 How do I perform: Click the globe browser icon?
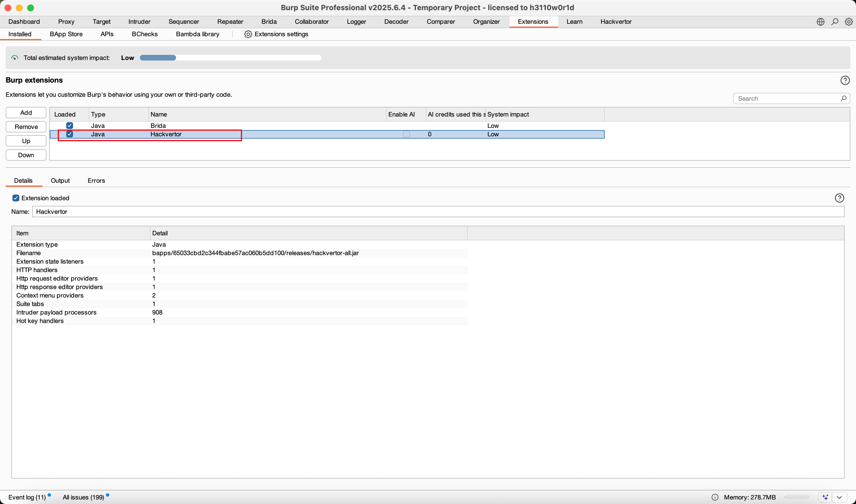pos(820,22)
